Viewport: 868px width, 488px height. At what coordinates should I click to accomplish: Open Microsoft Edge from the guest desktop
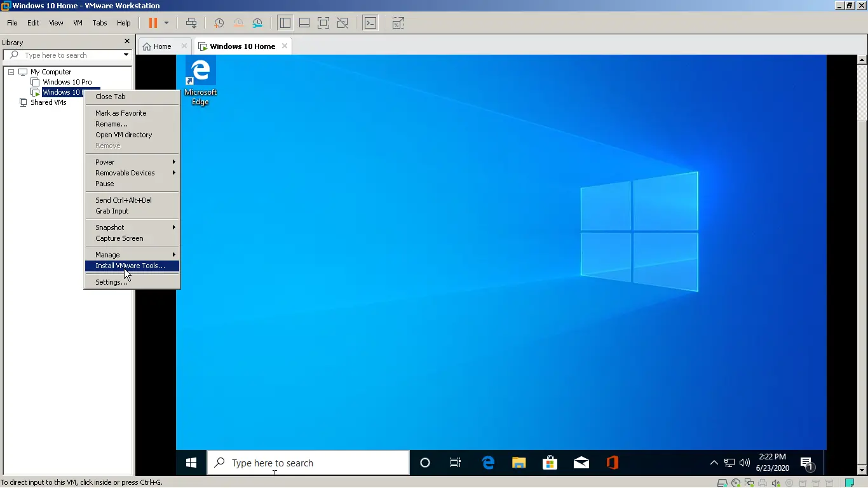(x=200, y=71)
